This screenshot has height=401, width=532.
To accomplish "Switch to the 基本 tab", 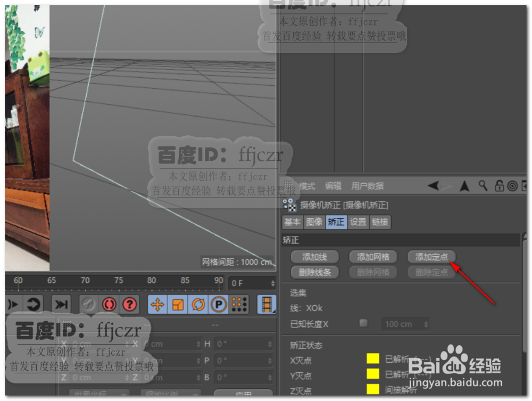I will [293, 222].
